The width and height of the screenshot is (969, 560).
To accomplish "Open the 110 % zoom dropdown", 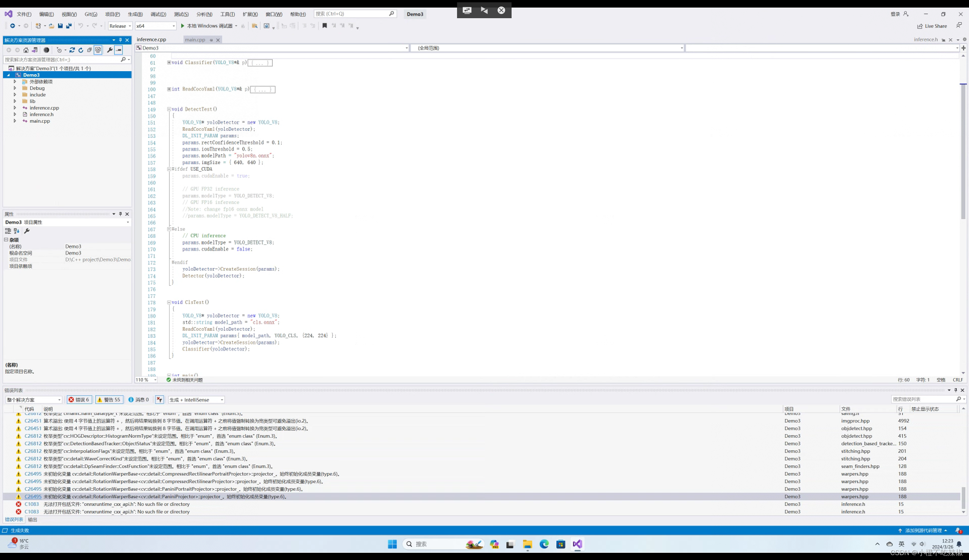I will 146,380.
